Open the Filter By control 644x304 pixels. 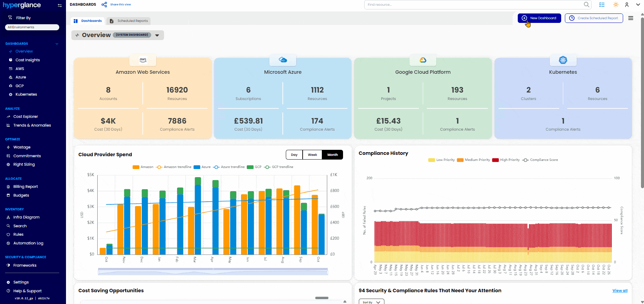coord(20,18)
